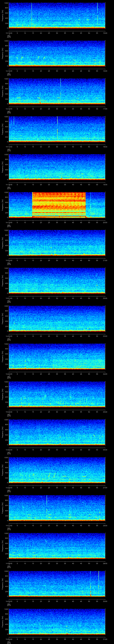This screenshot has width=114, height=644.
Task: Select the spectrogram plot beginning at 14:22:00
Action: point(57,318)
